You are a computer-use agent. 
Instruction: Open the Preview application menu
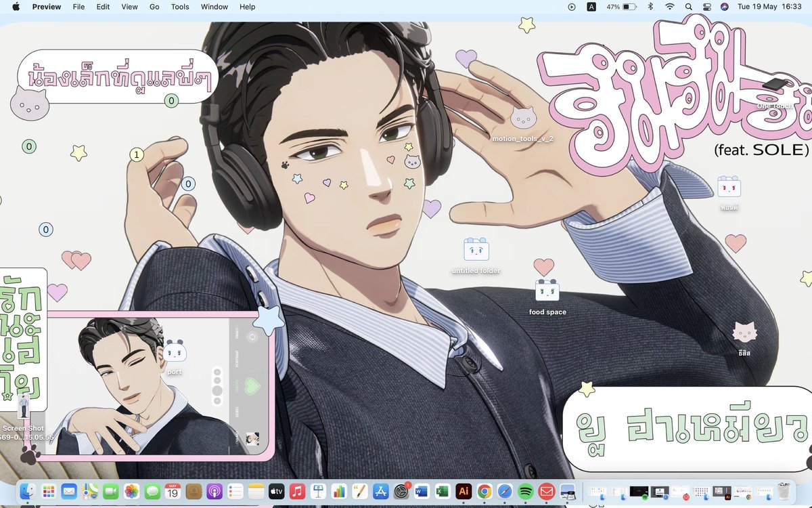pyautogui.click(x=47, y=7)
